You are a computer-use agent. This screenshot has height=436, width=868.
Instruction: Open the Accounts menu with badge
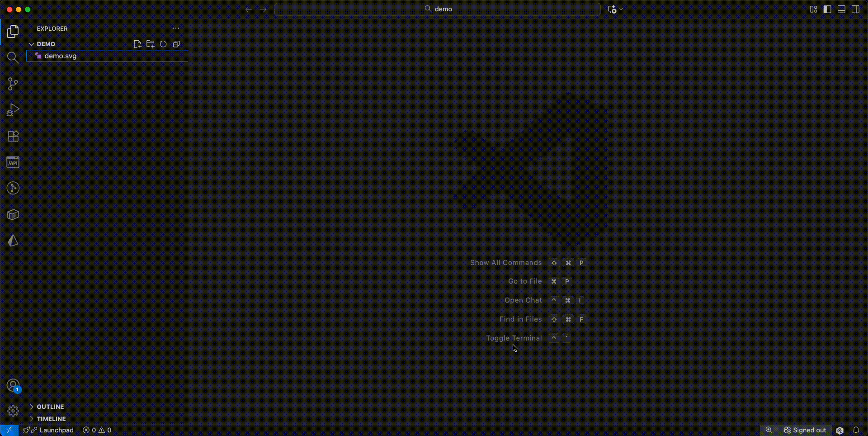click(x=13, y=386)
